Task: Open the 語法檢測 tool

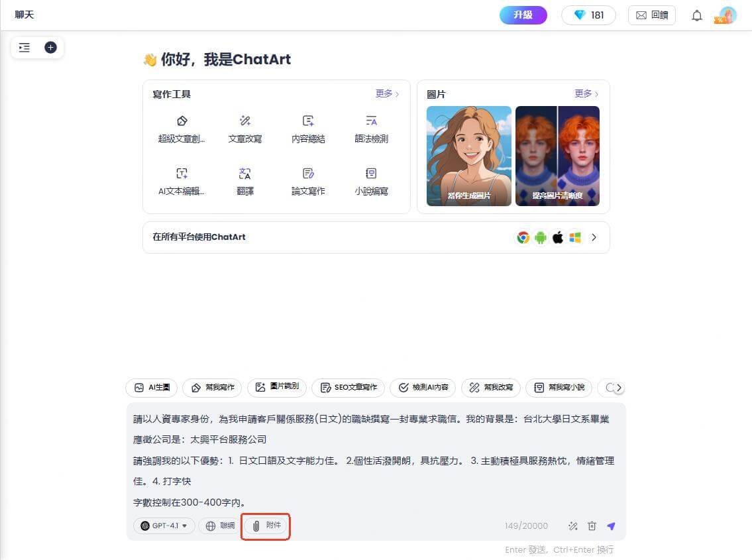Action: [x=371, y=130]
